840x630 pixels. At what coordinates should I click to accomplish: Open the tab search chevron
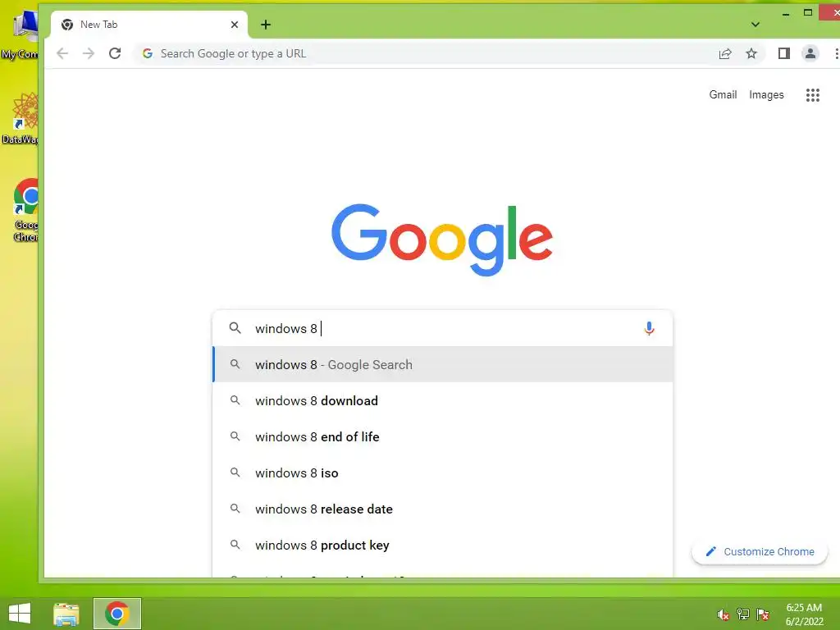[756, 25]
